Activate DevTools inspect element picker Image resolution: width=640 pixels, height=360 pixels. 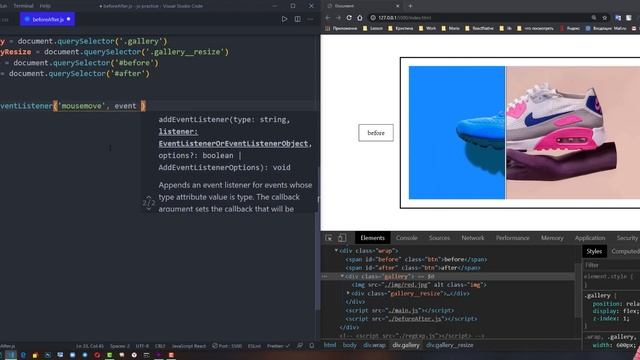tap(329, 238)
